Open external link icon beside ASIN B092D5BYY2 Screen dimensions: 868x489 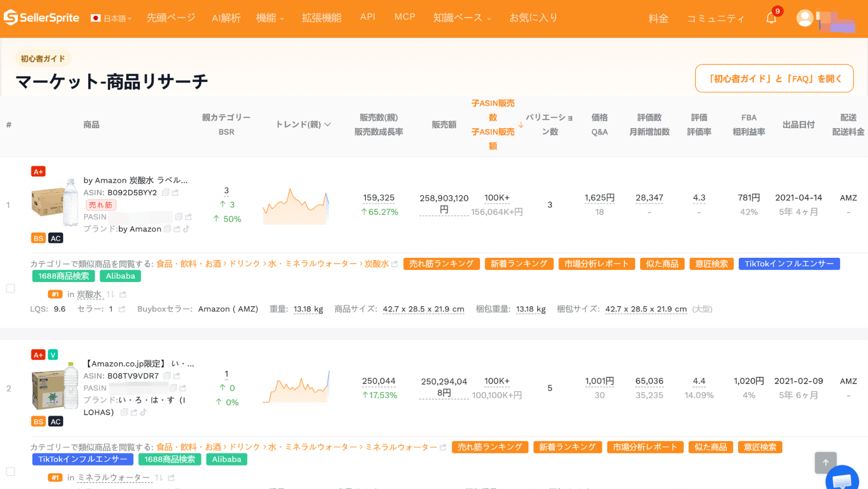175,192
